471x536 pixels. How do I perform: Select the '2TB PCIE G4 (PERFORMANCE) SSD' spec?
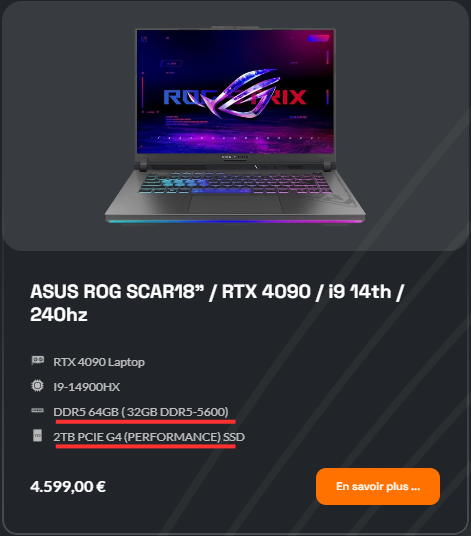tap(149, 437)
